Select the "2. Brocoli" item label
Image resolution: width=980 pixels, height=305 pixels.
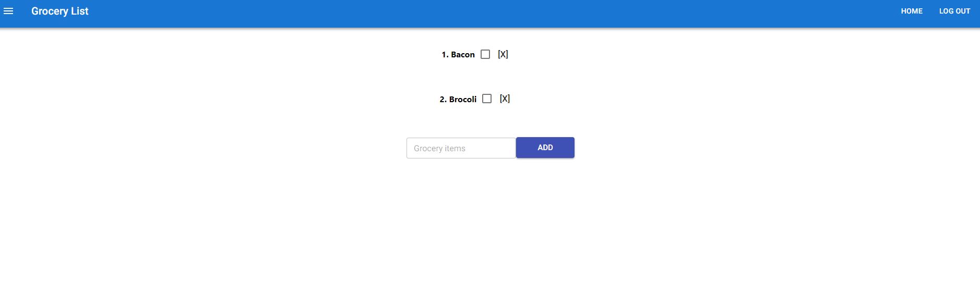(458, 99)
